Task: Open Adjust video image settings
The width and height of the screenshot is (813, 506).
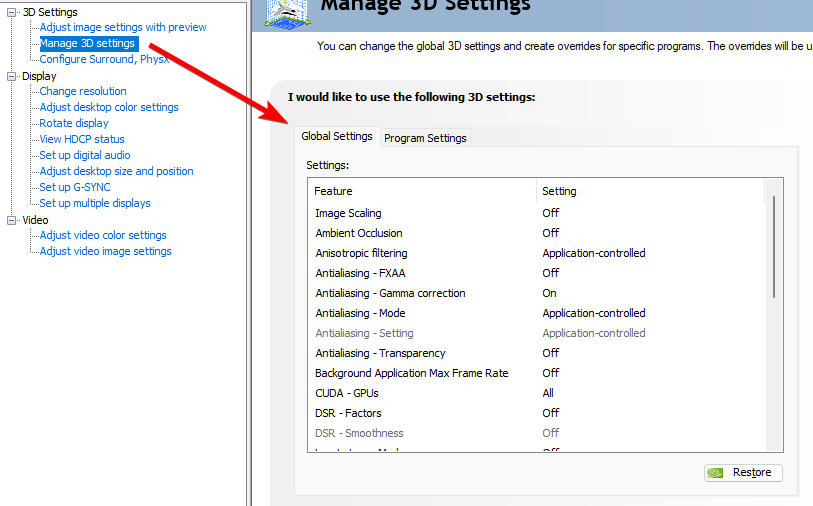Action: point(106,251)
